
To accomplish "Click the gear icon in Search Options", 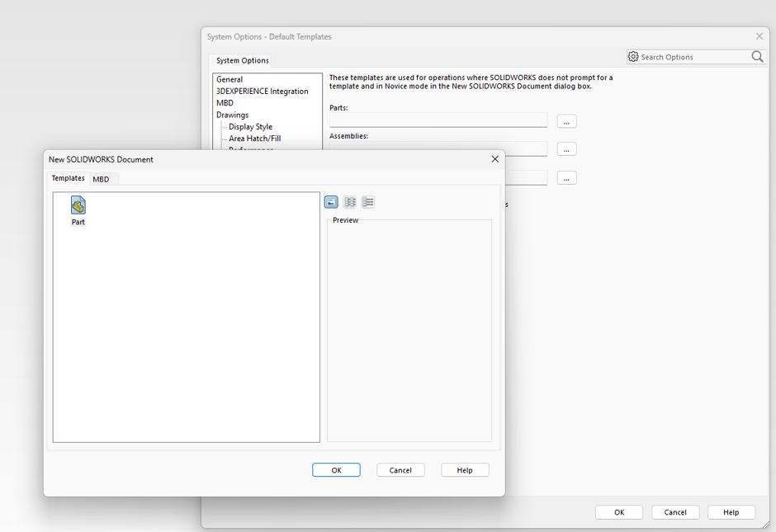I will click(x=633, y=57).
